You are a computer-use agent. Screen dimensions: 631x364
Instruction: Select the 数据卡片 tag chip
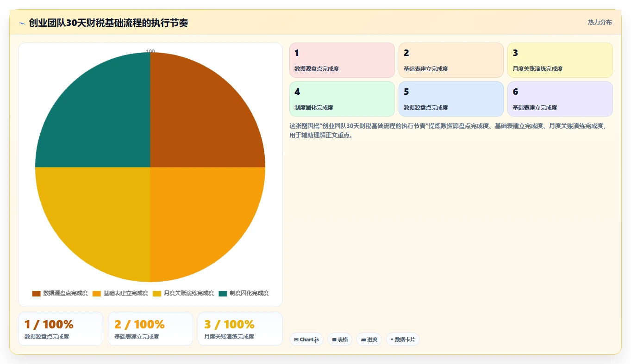pos(403,339)
